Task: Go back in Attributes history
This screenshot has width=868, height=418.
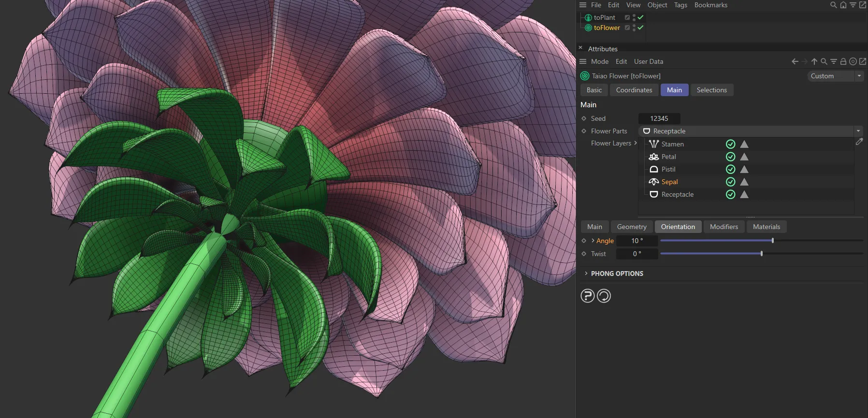Action: 795,61
